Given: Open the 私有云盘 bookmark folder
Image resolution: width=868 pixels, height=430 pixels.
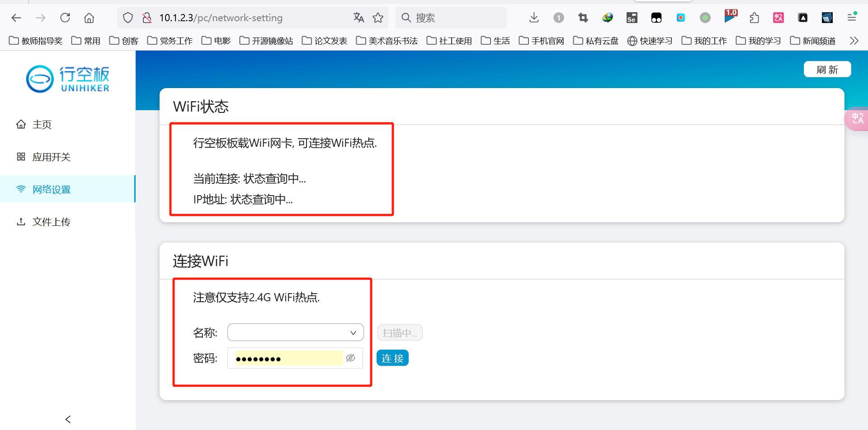Looking at the screenshot, I should [596, 41].
